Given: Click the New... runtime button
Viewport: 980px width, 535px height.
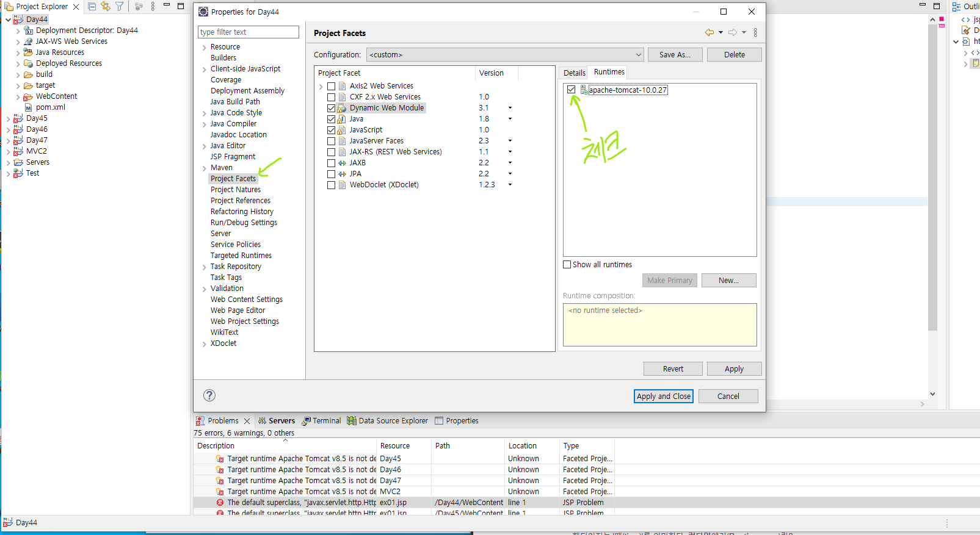Looking at the screenshot, I should [728, 281].
